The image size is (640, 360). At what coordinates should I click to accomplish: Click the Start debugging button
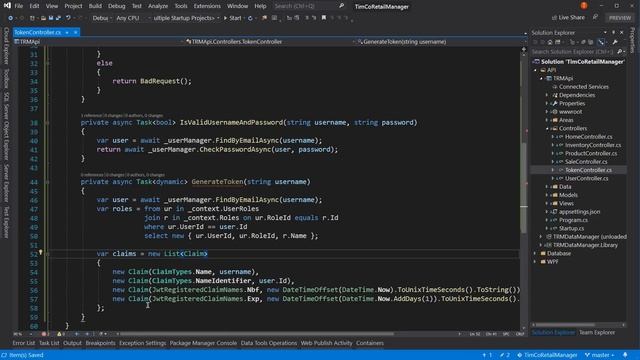pyautogui.click(x=233, y=18)
